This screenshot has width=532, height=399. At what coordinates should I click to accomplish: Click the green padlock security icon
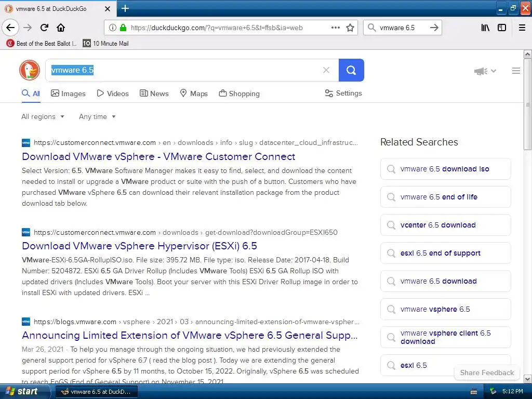123,28
